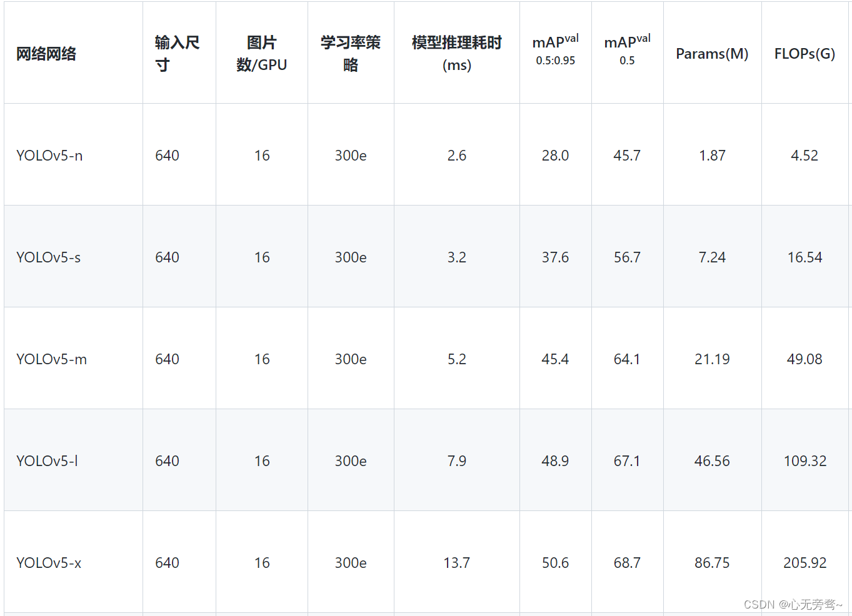Click the Params(M) column header
Screen dimensions: 852x616
pos(712,54)
